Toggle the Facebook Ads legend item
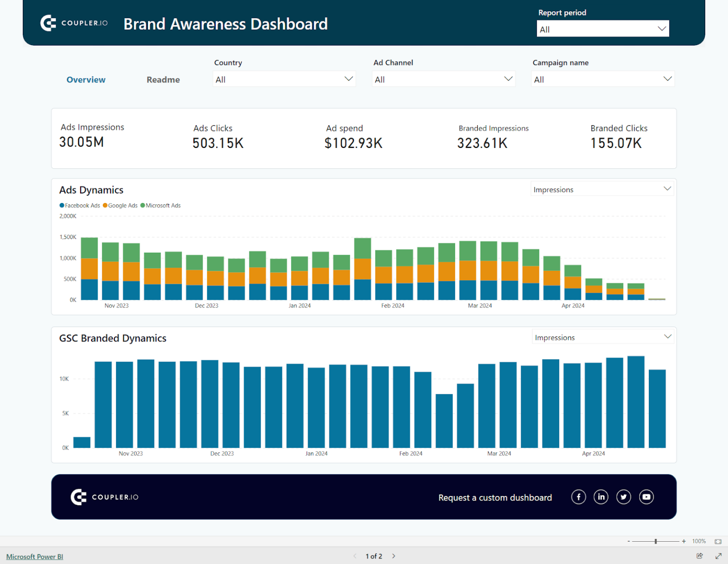Screen dimensions: 728x564 [x=80, y=205]
